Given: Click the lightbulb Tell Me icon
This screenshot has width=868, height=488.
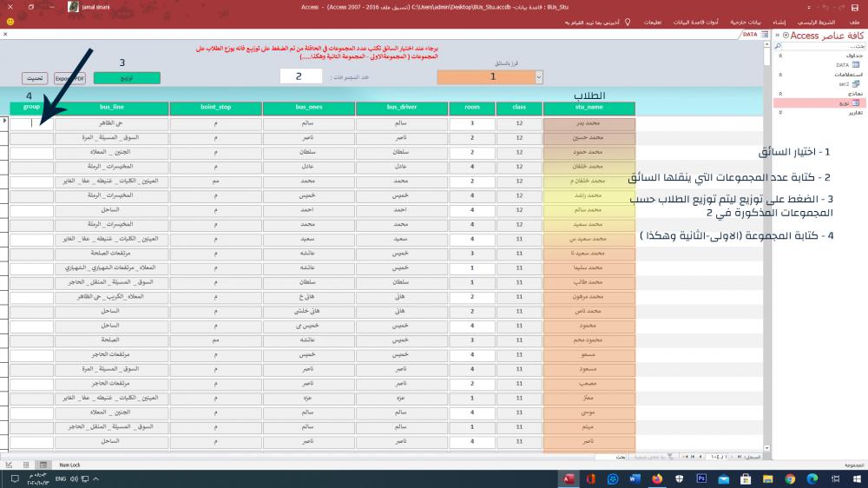Looking at the screenshot, I should (628, 23).
